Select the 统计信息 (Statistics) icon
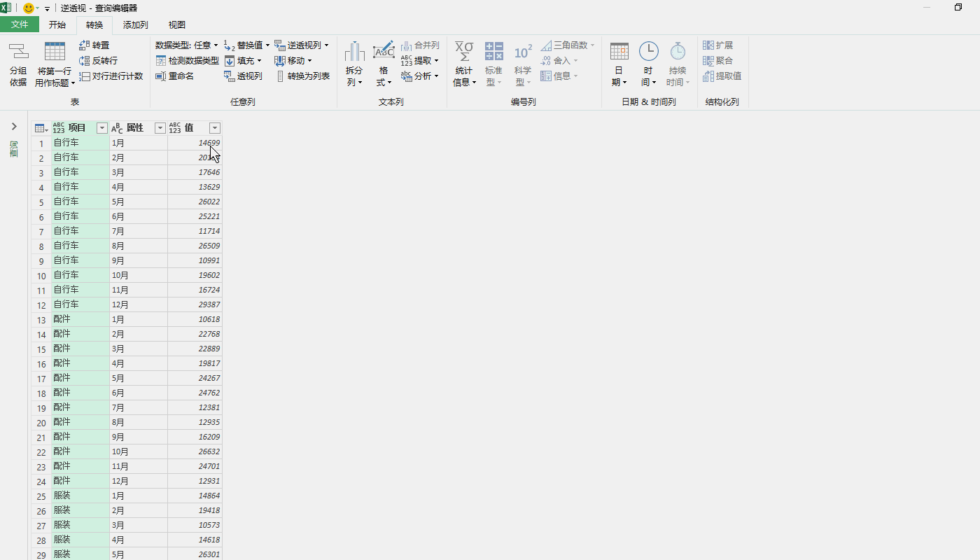Screen dimensions: 980x560 (x=463, y=62)
